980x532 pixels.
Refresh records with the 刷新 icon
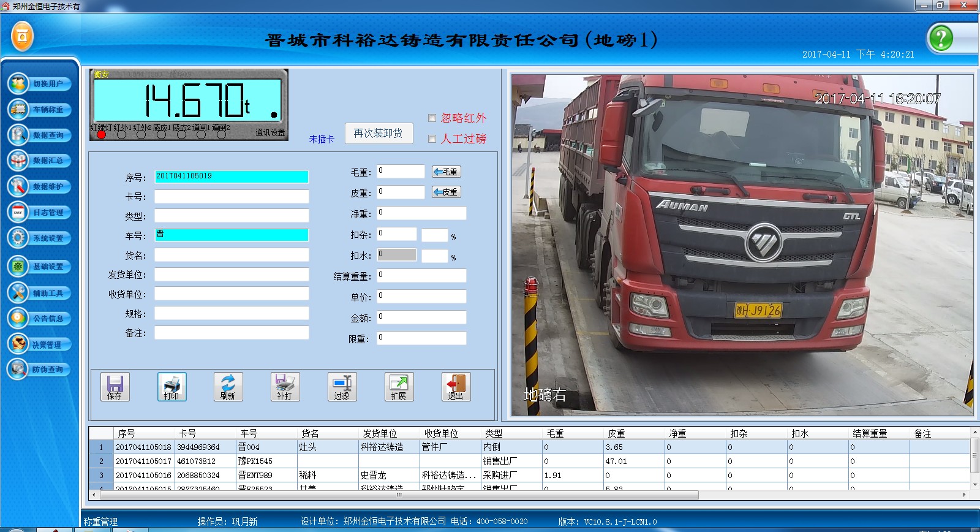tap(228, 387)
